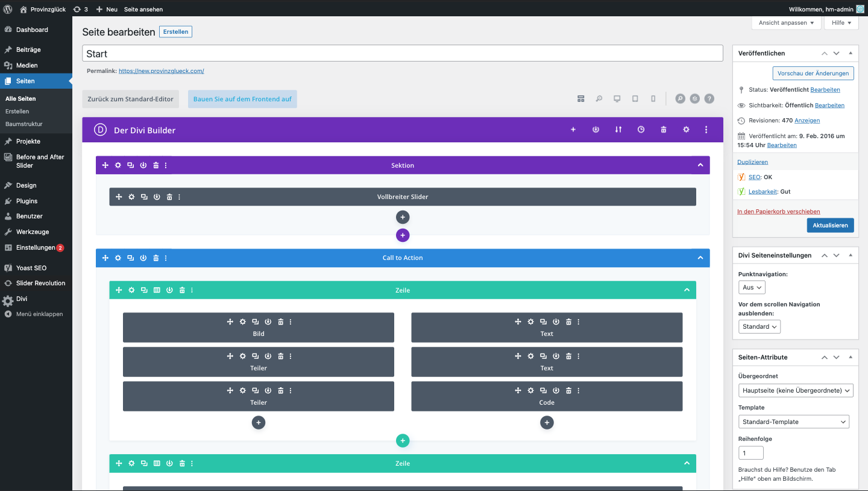Open the Template dropdown

[x=793, y=422]
